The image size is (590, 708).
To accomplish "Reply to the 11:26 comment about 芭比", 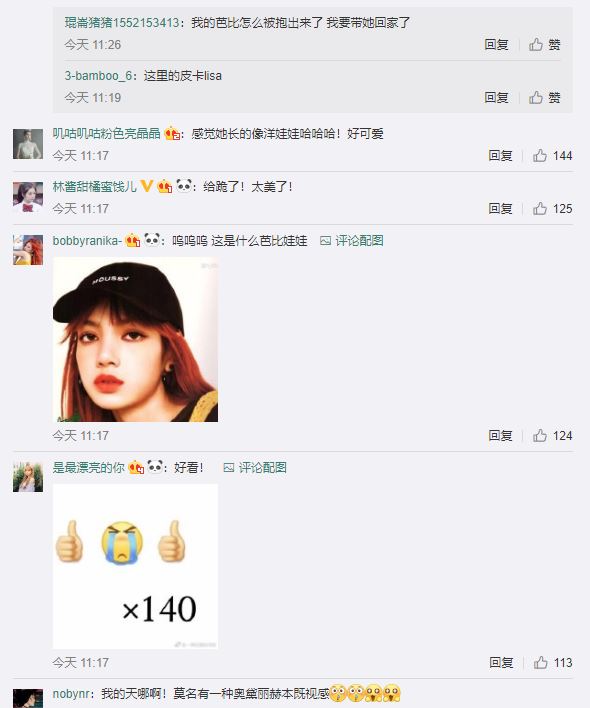I will (496, 45).
